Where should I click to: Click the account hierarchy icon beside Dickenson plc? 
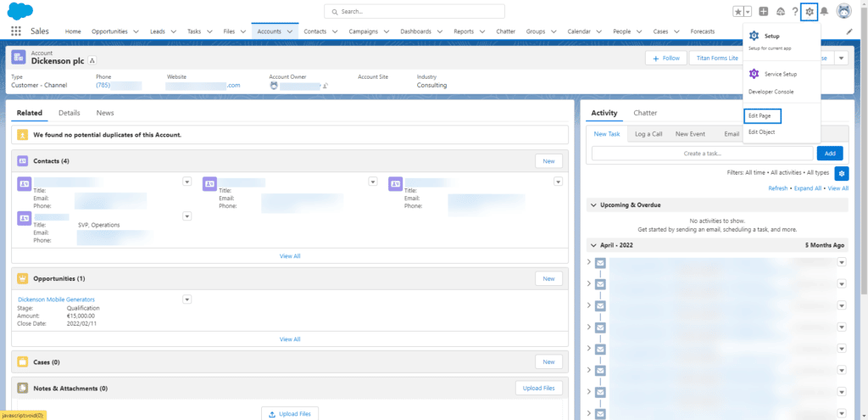[x=92, y=60]
